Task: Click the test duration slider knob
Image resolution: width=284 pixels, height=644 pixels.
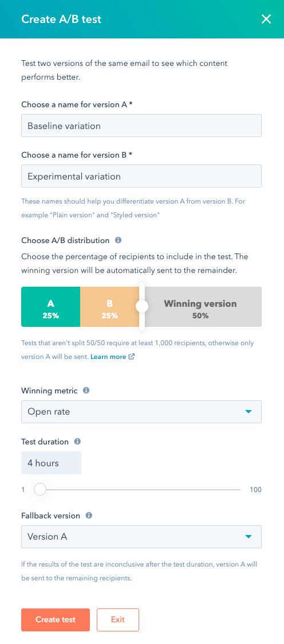Action: coord(40,489)
